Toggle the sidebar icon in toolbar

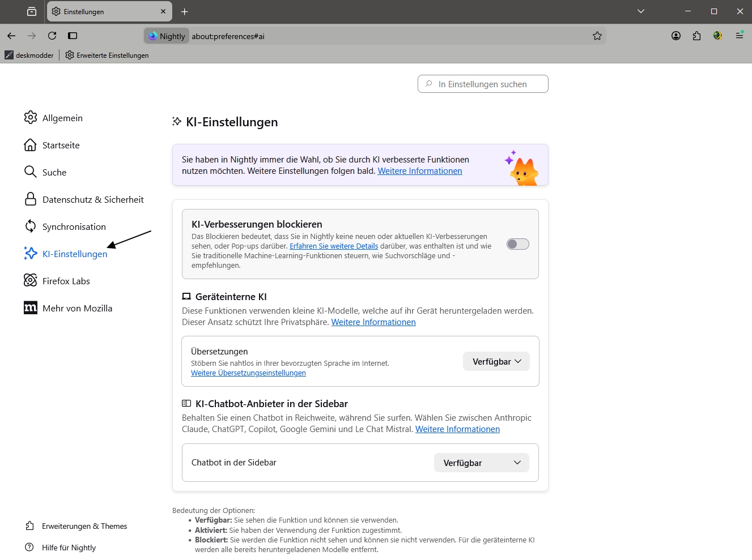73,36
